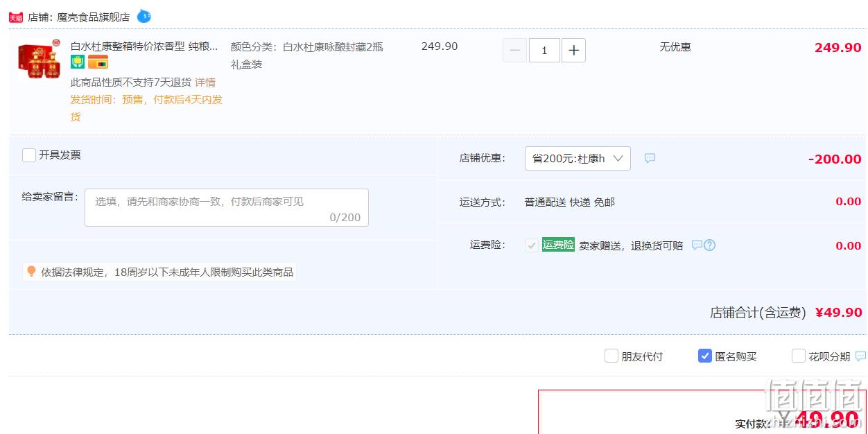Click the green service badge under product title

[78, 62]
